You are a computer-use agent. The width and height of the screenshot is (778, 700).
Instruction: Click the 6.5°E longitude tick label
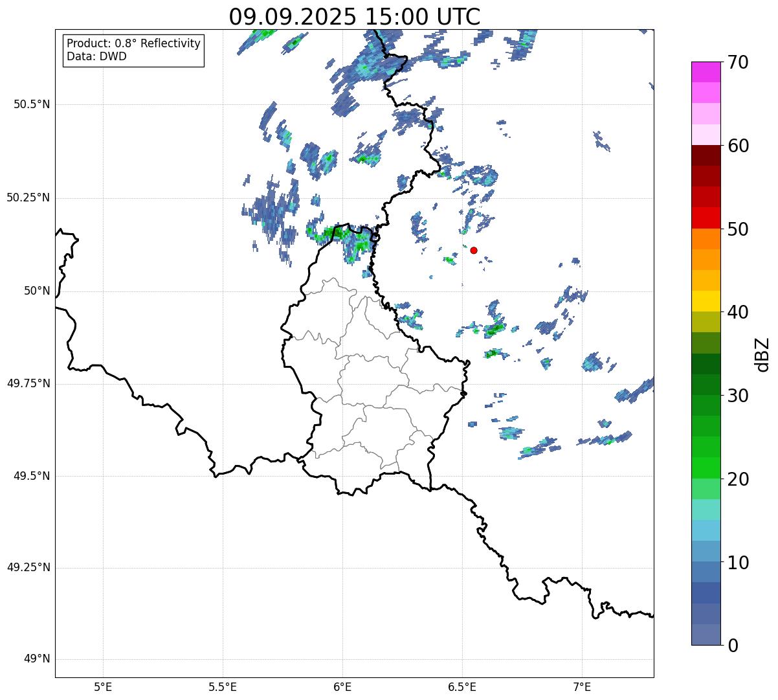462,686
